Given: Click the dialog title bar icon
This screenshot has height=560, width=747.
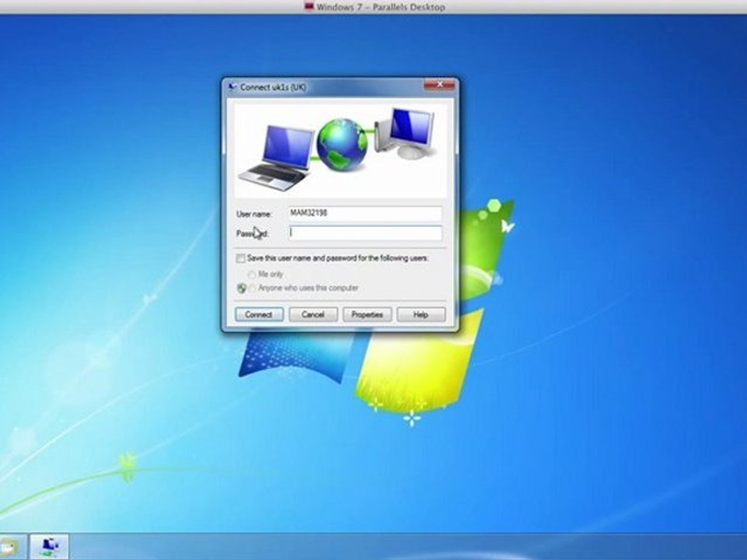Looking at the screenshot, I should click(x=232, y=87).
